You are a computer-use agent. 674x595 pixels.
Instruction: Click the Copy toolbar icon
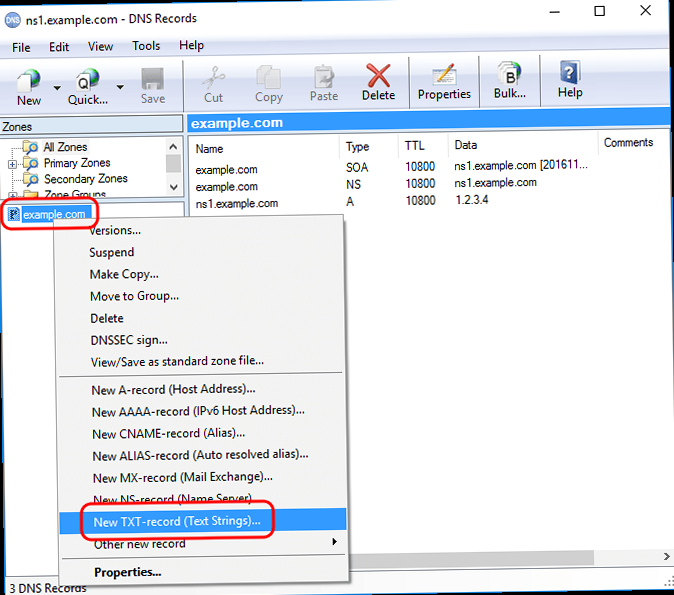click(268, 82)
